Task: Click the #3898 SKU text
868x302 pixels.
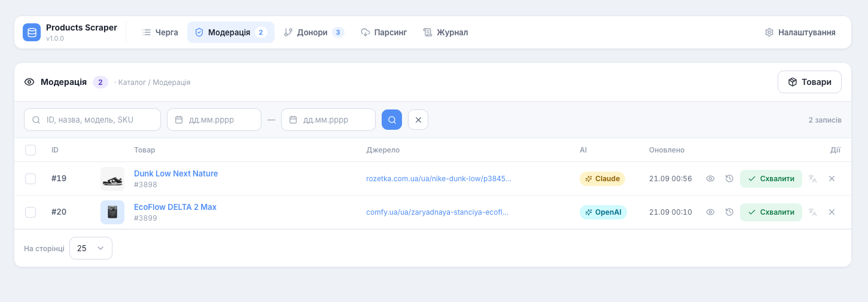Action: [145, 185]
